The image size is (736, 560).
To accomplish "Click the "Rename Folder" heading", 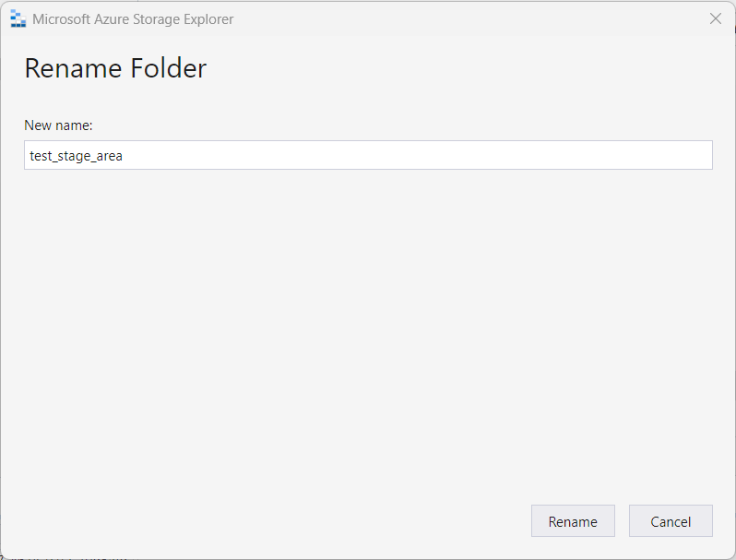I will click(x=115, y=68).
